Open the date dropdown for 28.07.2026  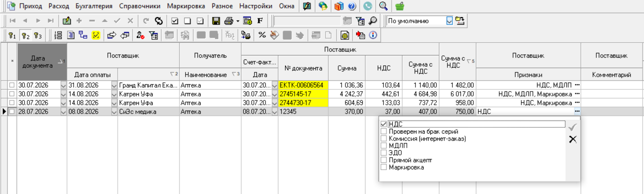[63, 111]
